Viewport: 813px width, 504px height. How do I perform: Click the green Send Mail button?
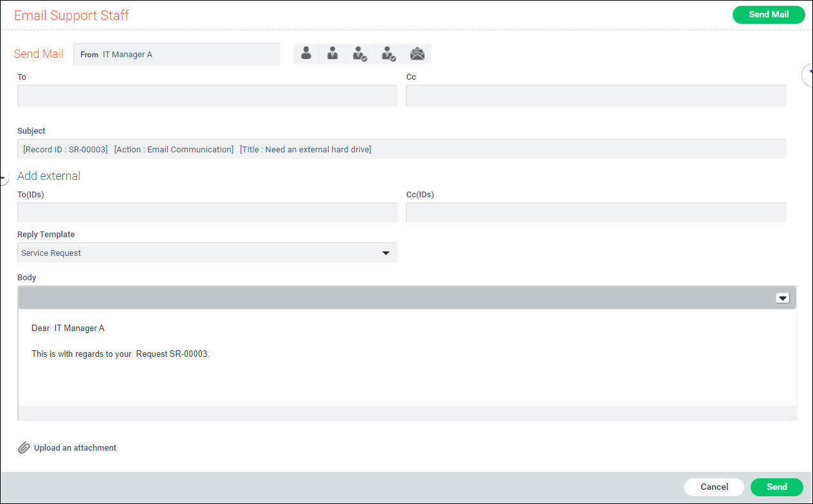click(769, 14)
